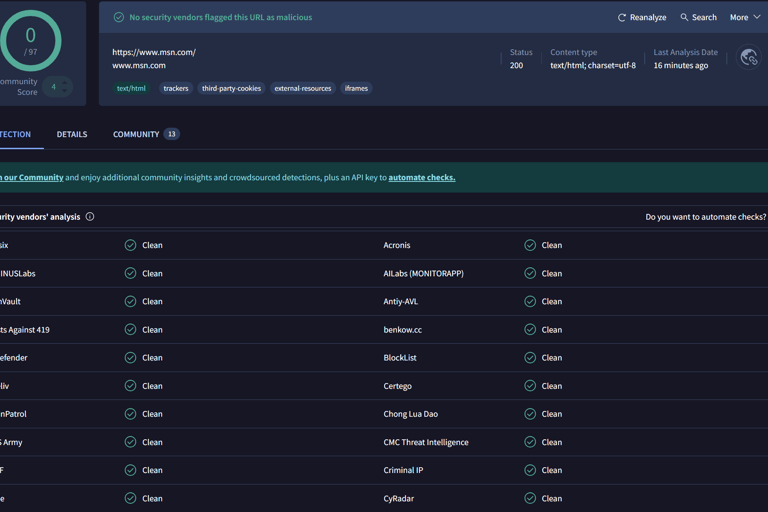Click the Clean check icon in nPatrol row

[130, 414]
